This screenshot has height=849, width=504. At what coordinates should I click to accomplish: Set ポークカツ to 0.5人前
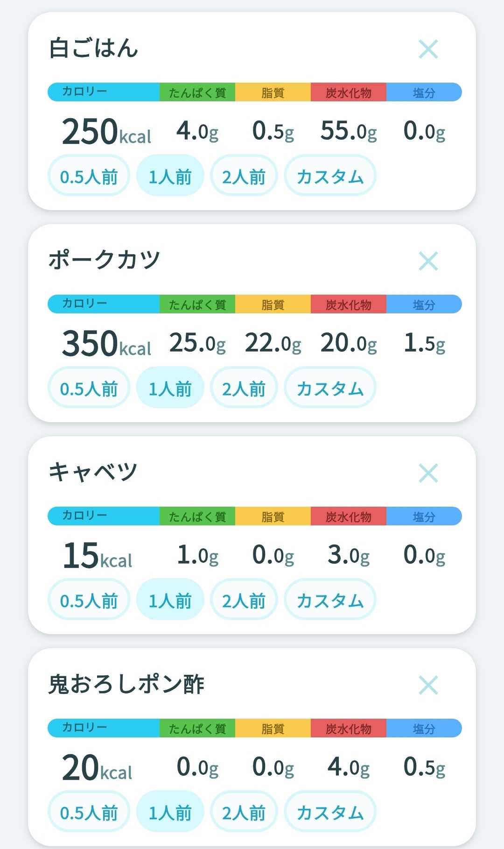click(x=89, y=388)
